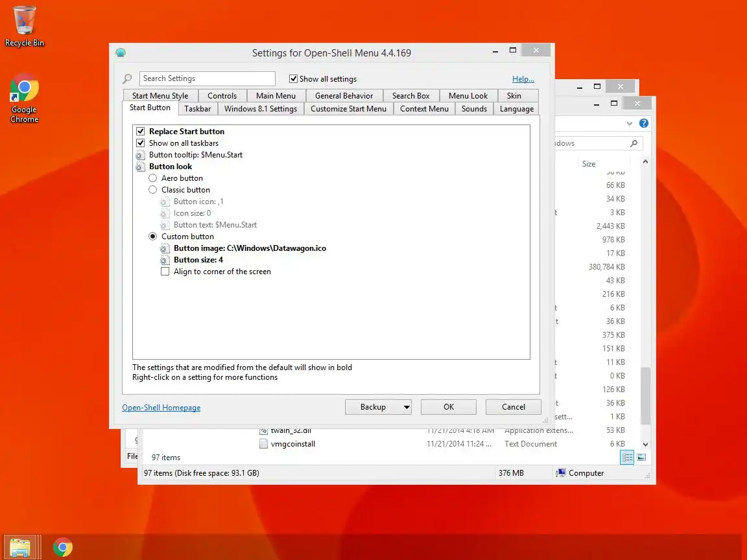The image size is (747, 560).
Task: Click the Explorer scroll up arrow
Action: tap(645, 162)
